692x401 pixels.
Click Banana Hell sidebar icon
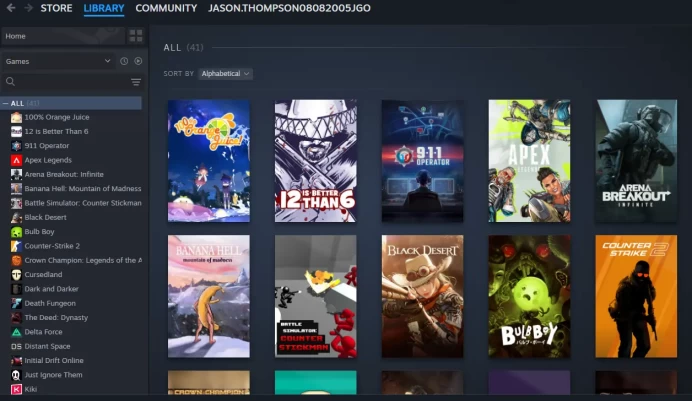pos(16,189)
